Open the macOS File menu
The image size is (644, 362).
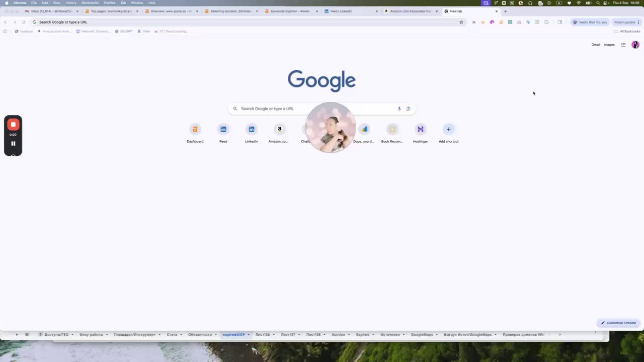(34, 3)
